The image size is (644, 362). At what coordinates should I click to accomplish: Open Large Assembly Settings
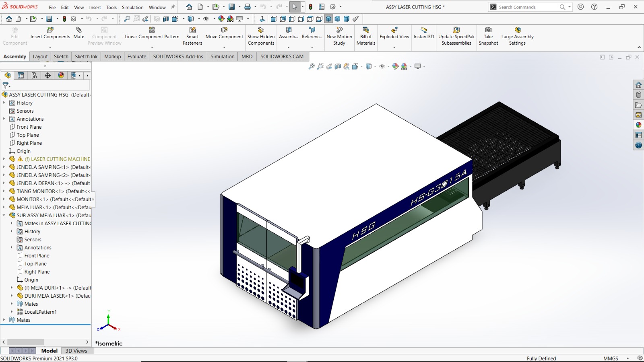pyautogui.click(x=517, y=36)
